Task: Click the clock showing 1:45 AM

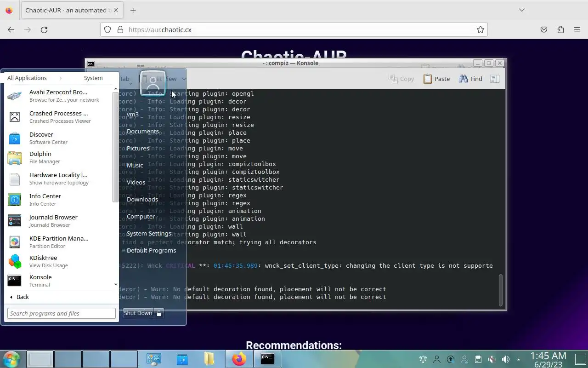Action: [x=548, y=359]
